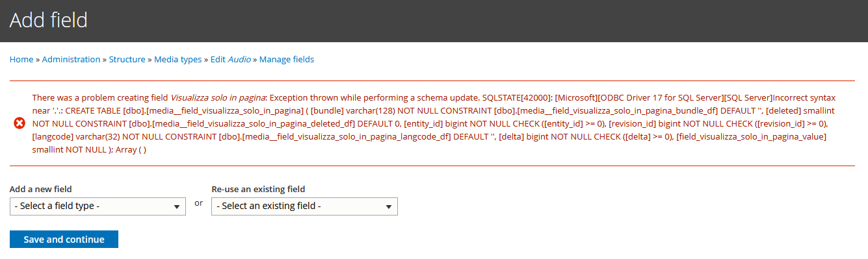
Task: Click the arrow on the existing field select
Action: [388, 207]
